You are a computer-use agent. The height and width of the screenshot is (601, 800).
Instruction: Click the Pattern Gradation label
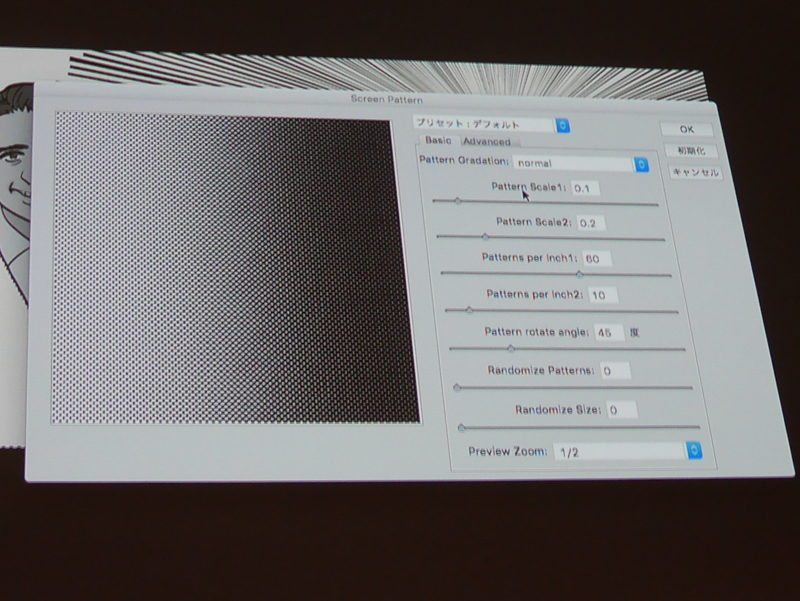[x=464, y=160]
